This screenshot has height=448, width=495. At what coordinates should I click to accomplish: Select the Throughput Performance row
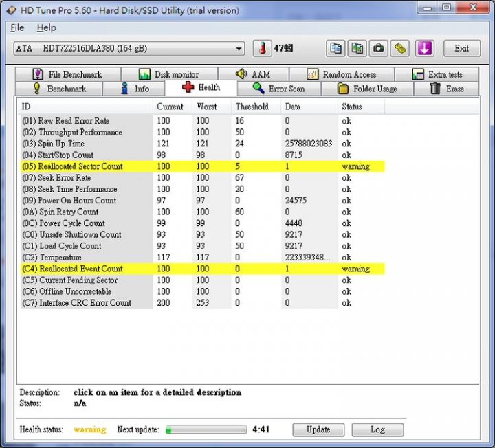(203, 132)
